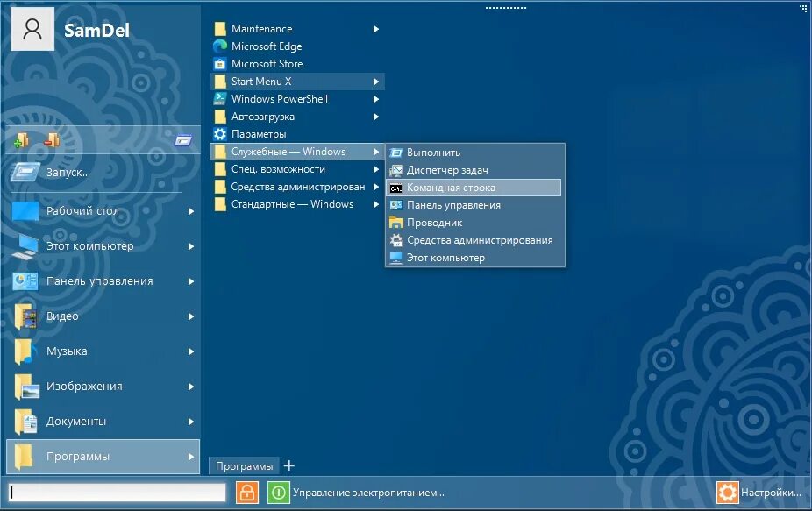Expand the Рабочий стол arrow
The height and width of the screenshot is (511, 812).
pyautogui.click(x=191, y=211)
